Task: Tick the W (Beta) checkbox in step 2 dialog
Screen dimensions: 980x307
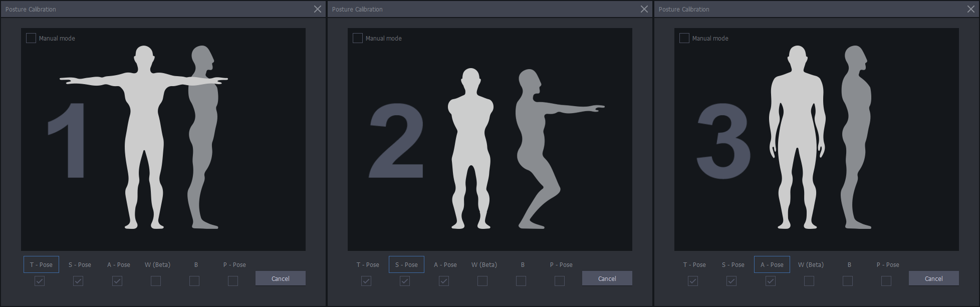Action: (482, 281)
